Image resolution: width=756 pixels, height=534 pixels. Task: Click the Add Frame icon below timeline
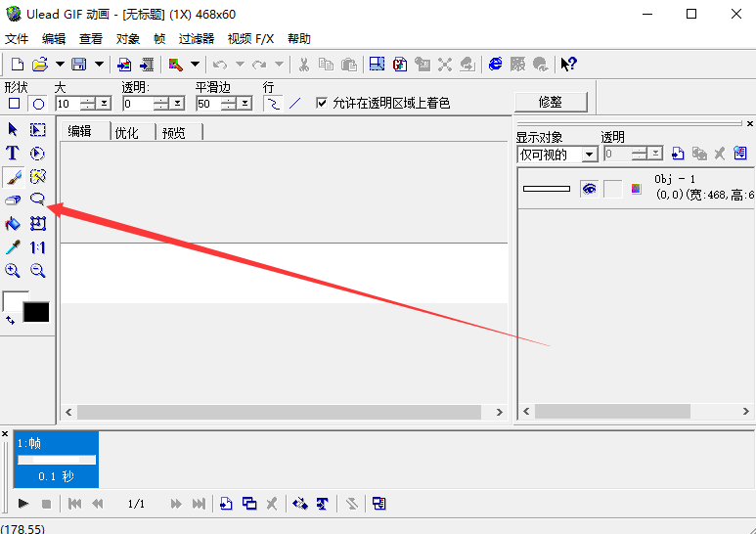(226, 504)
